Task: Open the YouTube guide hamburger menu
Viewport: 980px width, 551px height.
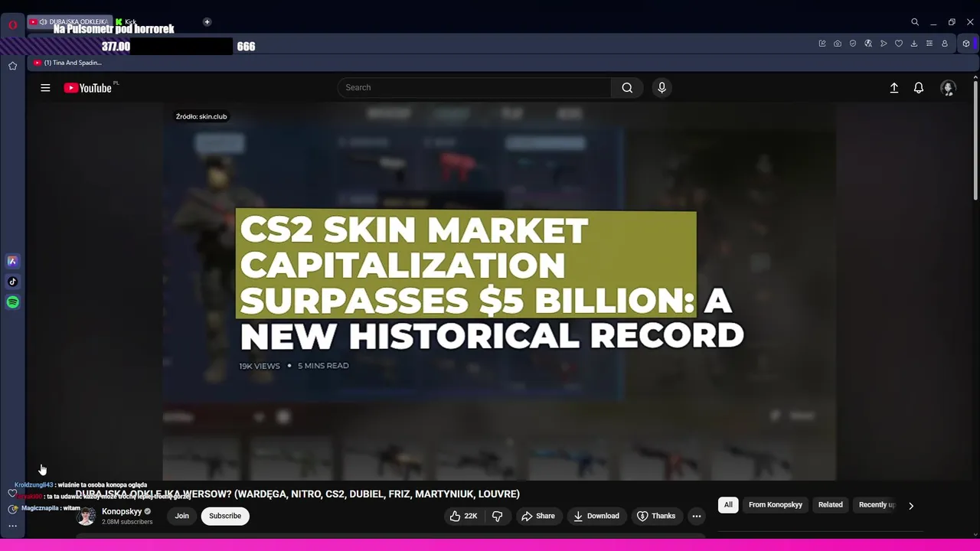Action: coord(45,88)
